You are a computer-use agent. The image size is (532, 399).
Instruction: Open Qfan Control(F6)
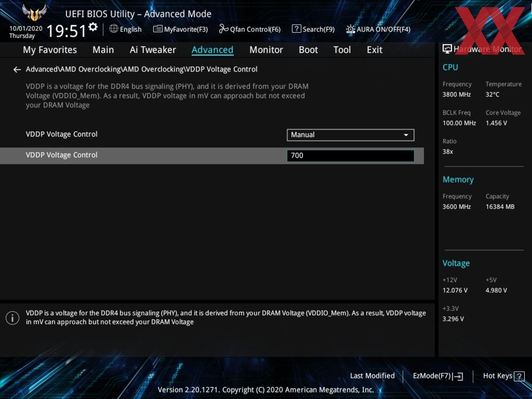[x=250, y=29]
